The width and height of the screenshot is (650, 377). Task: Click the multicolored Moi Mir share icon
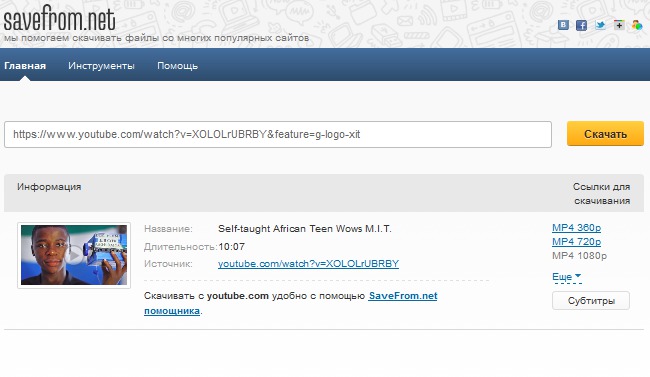[637, 25]
